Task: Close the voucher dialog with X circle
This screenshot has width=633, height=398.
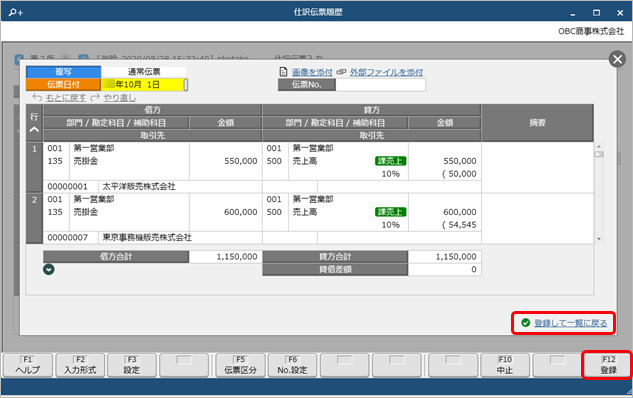Action: (617, 60)
